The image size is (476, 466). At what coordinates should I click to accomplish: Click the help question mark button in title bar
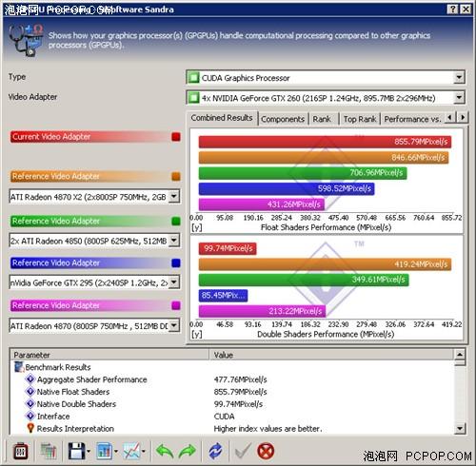452,10
